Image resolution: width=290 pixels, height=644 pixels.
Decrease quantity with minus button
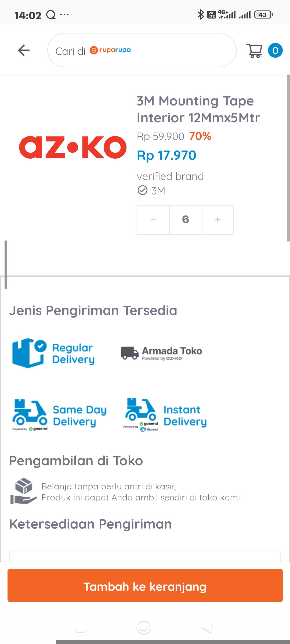(153, 220)
